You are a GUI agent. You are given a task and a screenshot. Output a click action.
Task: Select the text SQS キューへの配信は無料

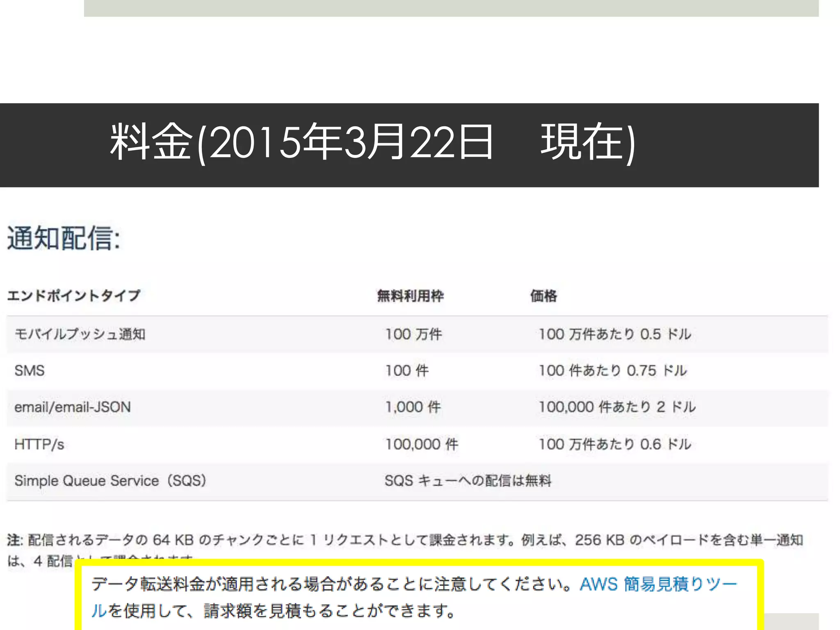point(468,481)
